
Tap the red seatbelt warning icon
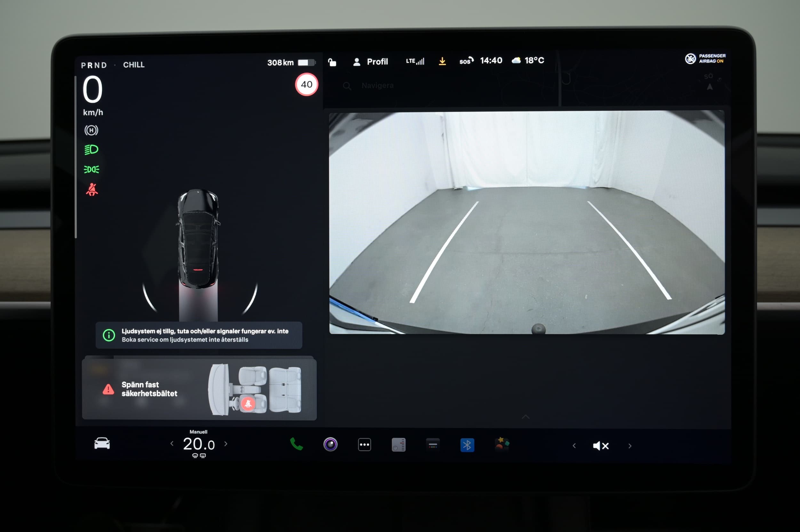(92, 189)
